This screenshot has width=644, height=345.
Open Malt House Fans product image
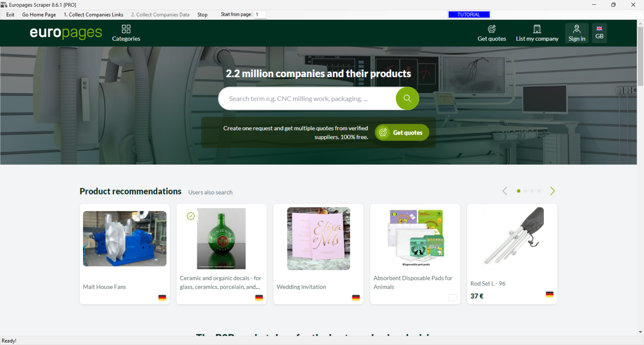point(125,238)
